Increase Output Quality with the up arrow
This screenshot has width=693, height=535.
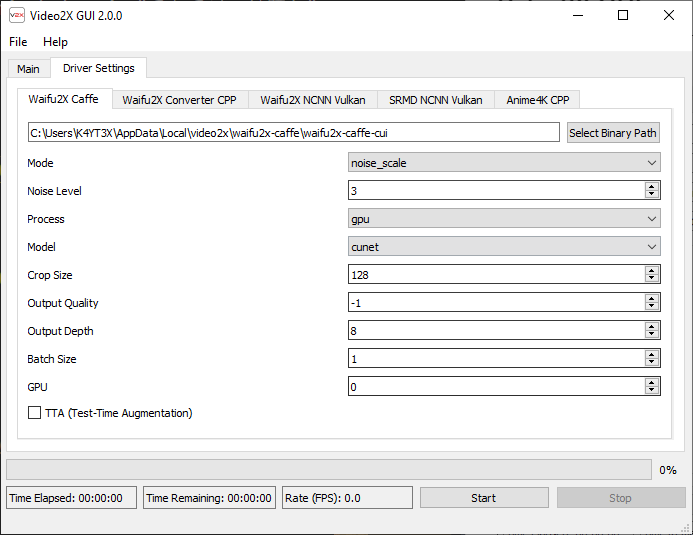click(x=651, y=299)
